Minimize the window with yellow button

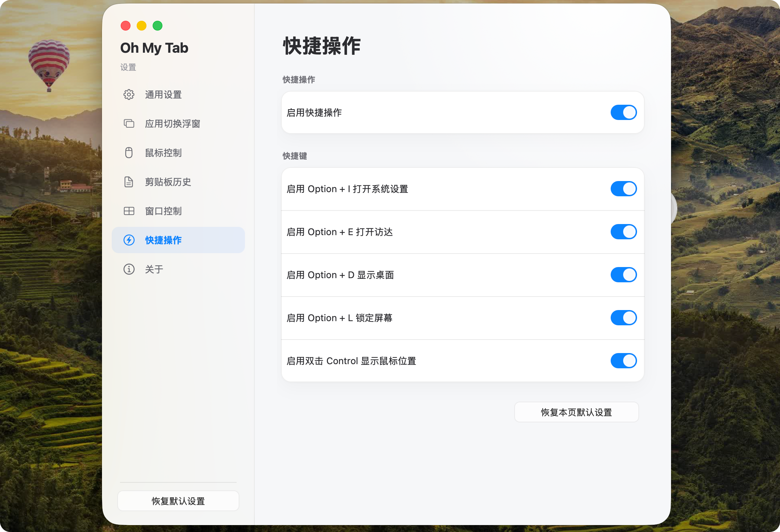(x=142, y=26)
